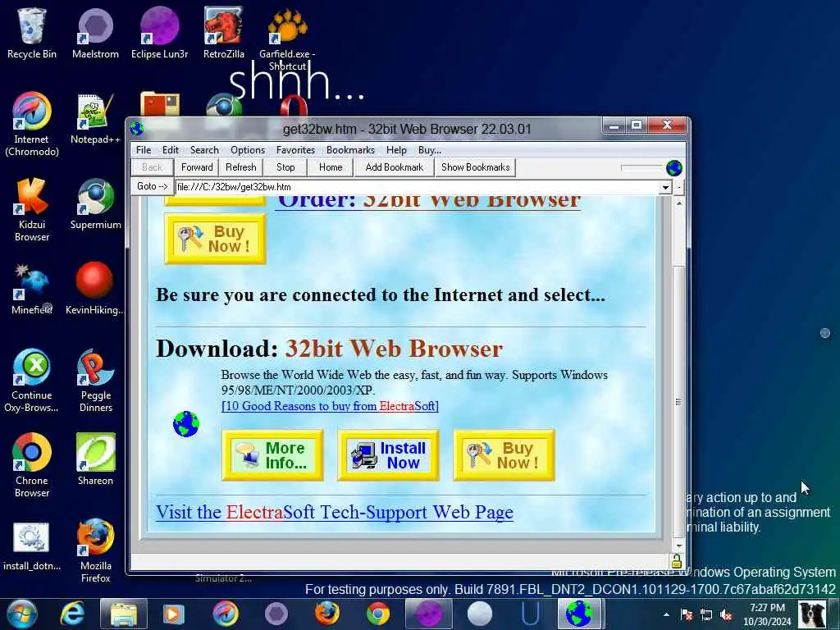Screen dimensions: 840x630
Task: Open the Recycle Bin desktop icon
Action: [x=32, y=33]
